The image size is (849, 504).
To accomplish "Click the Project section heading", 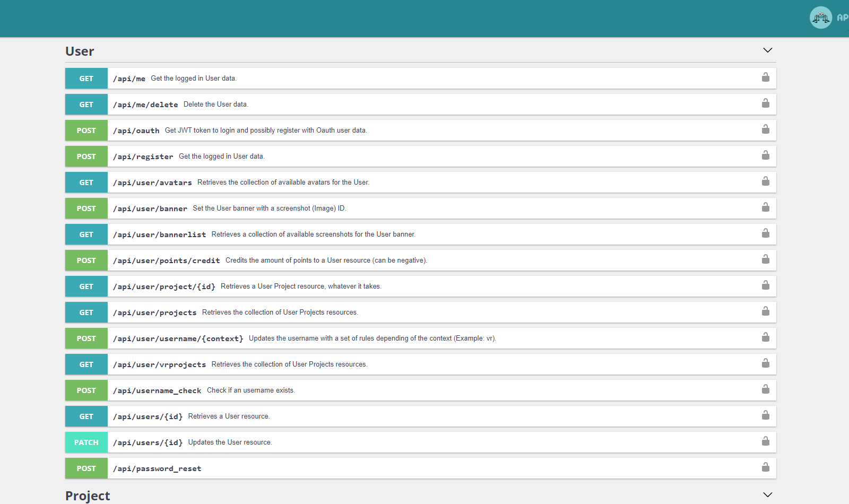I will 88,496.
